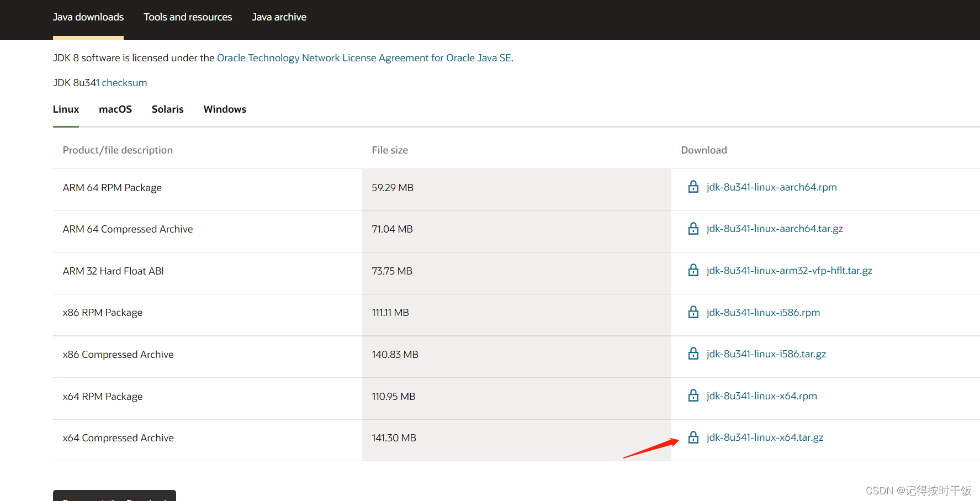
Task: Download jdk-8u341-linux-i586.tar.gz
Action: tap(766, 354)
